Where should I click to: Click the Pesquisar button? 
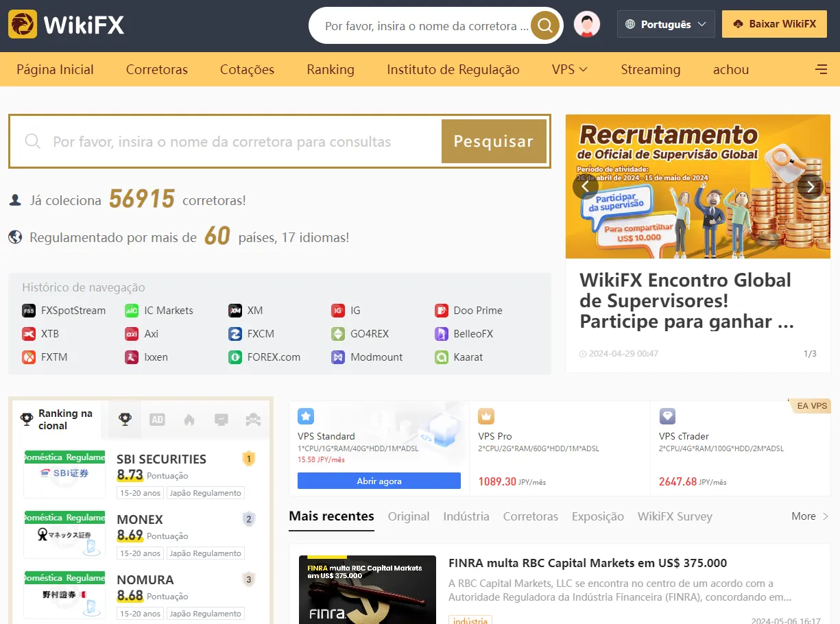(x=494, y=141)
